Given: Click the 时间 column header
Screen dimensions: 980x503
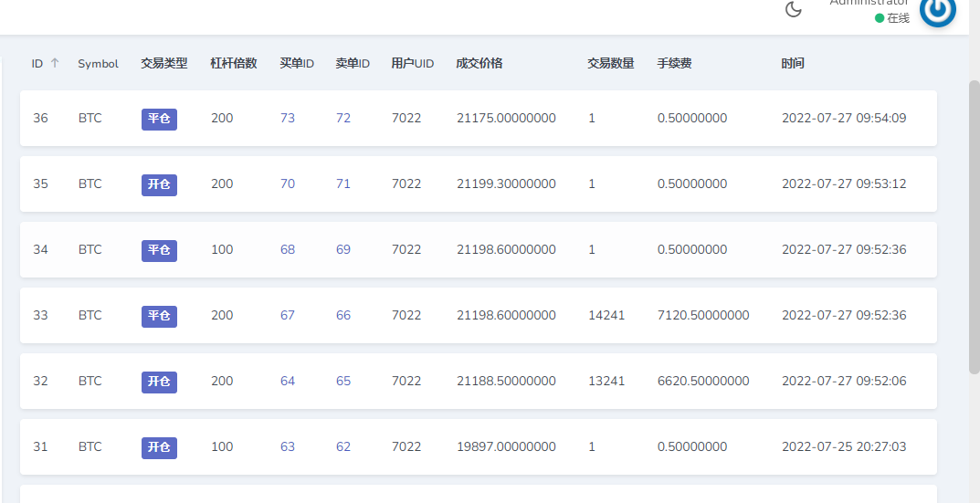Looking at the screenshot, I should point(793,63).
